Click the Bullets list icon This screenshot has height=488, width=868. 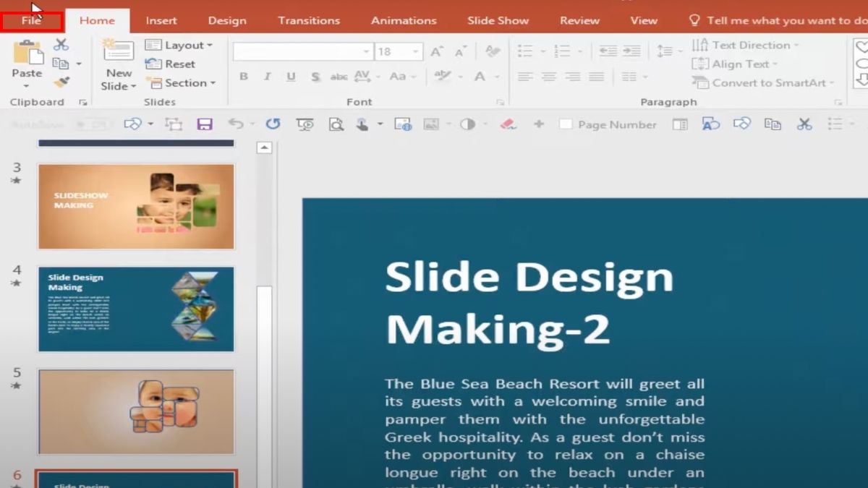(525, 51)
